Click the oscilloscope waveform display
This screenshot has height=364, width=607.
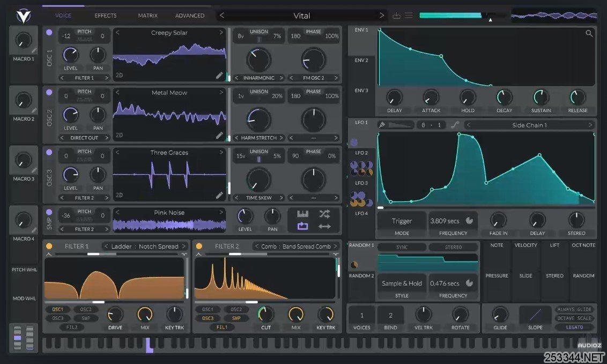[x=554, y=16]
